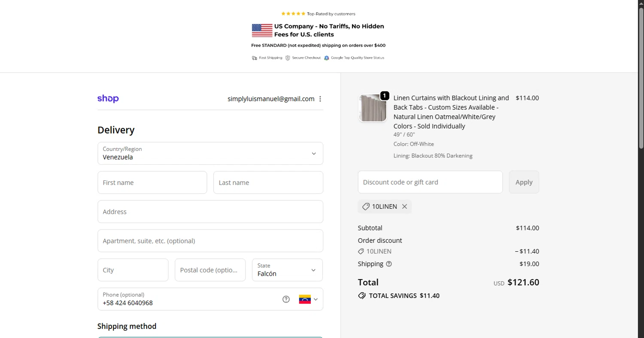This screenshot has height=338, width=644.
Task: Click the simplyluismanuel@gmail.com email text
Action: click(x=271, y=99)
